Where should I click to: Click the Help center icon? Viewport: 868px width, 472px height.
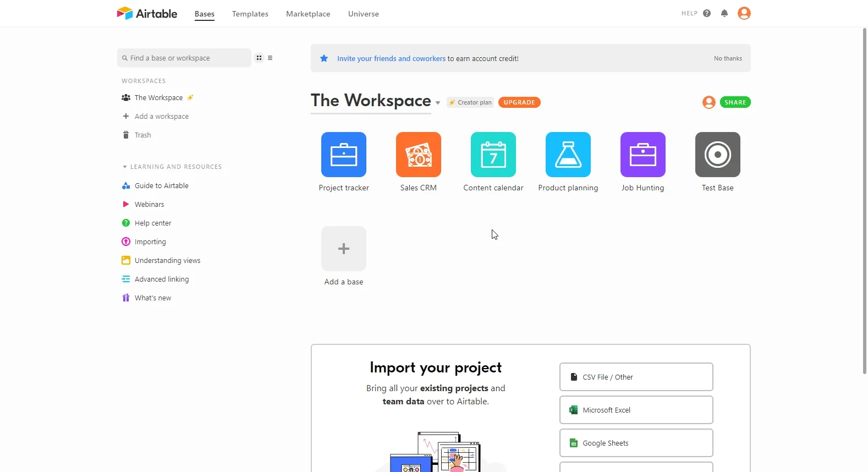tap(126, 223)
